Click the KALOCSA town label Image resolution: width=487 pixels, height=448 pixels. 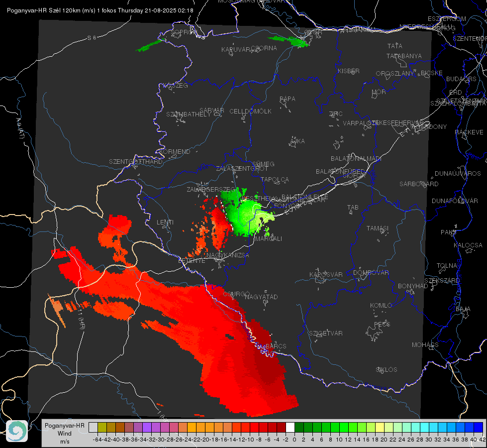click(468, 245)
